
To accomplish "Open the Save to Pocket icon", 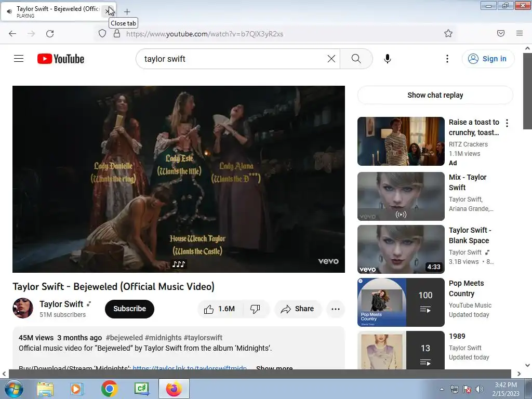I will click(x=501, y=33).
